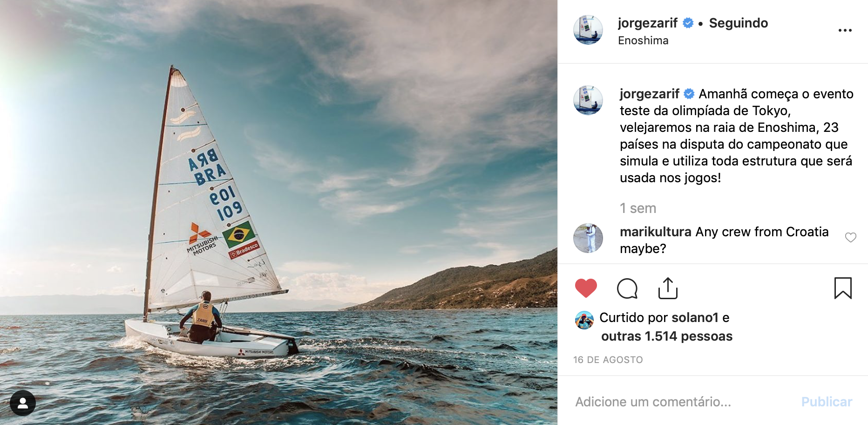Open the three-dots more options menu

pos(845,30)
